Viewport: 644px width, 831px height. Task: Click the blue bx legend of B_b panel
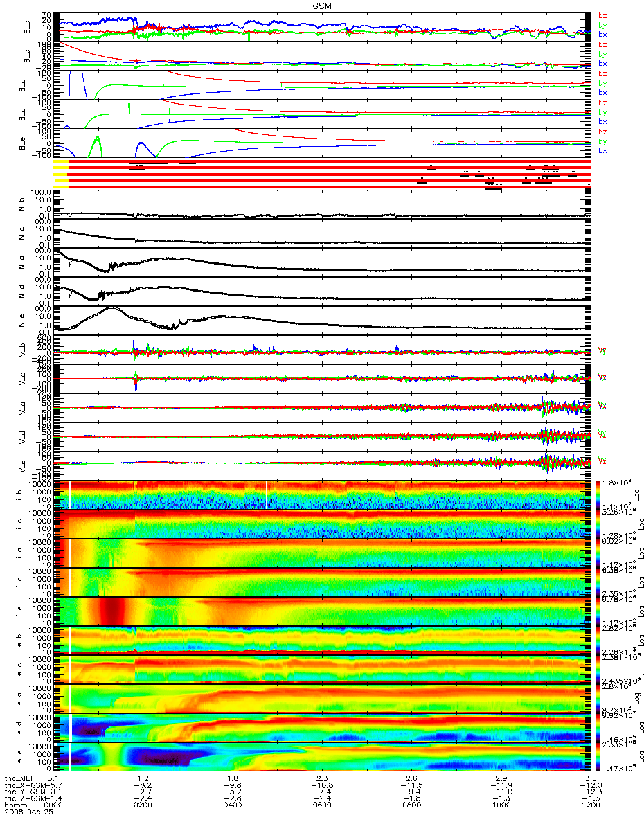point(602,34)
